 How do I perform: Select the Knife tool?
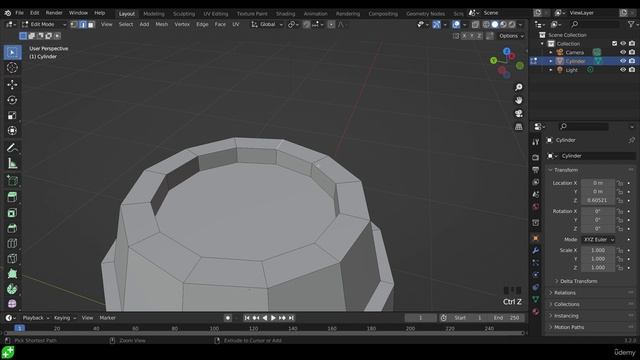pyautogui.click(x=12, y=258)
